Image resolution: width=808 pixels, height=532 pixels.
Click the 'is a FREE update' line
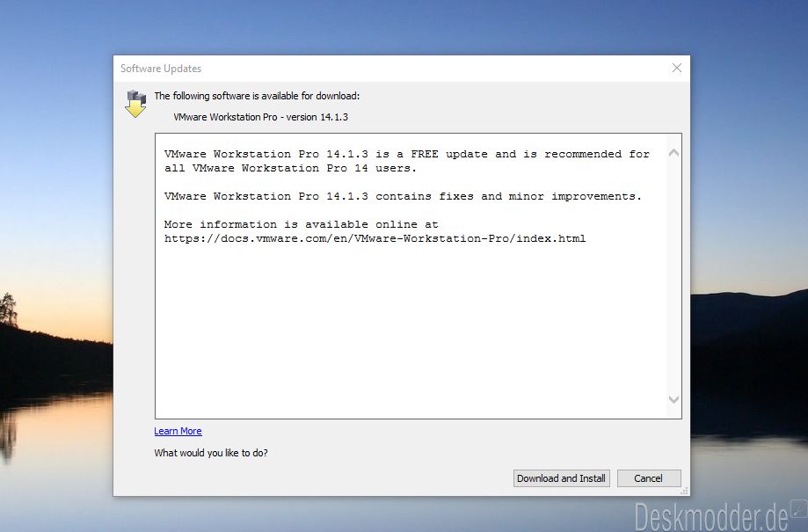[407, 154]
